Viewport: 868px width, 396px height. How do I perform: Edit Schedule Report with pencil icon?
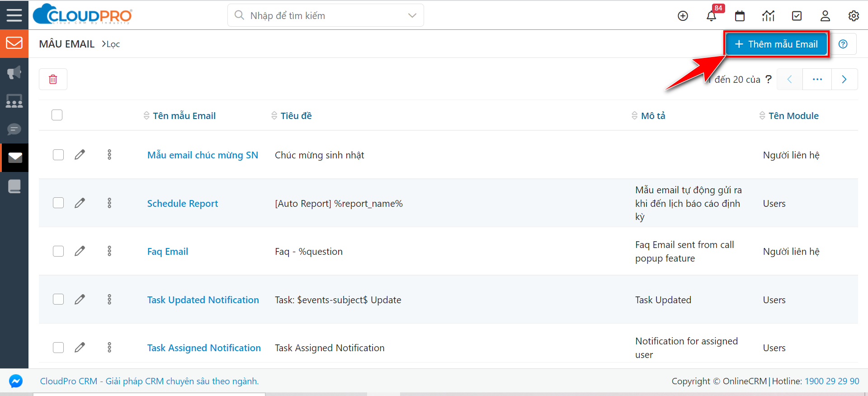(x=80, y=203)
